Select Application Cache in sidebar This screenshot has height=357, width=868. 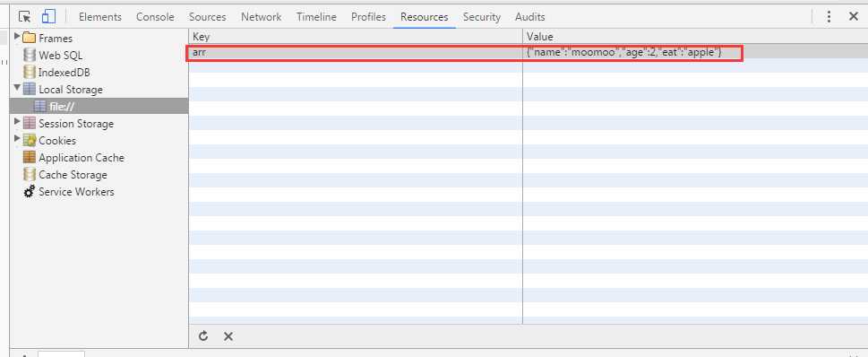click(x=82, y=158)
